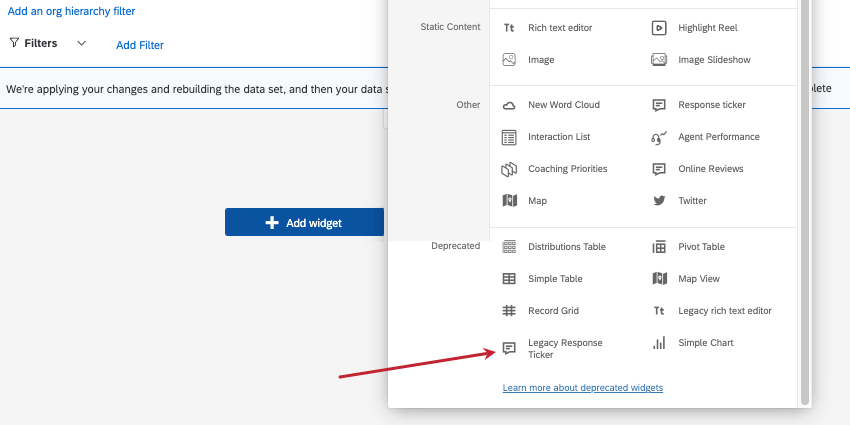
Task: Click the Map View label
Action: click(699, 279)
